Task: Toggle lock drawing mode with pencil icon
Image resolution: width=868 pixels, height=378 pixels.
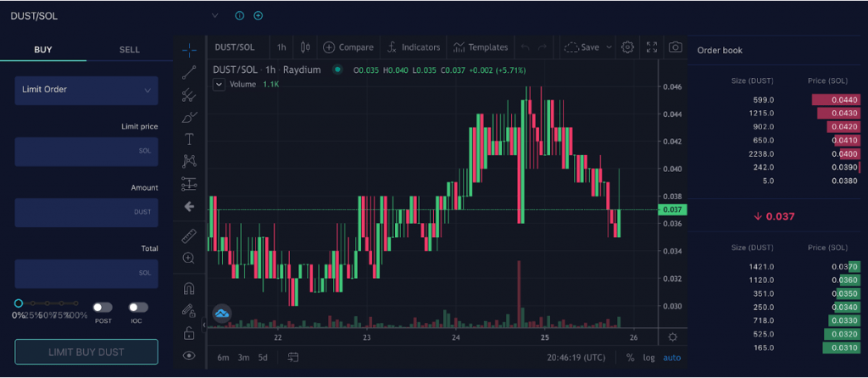Action: click(189, 310)
